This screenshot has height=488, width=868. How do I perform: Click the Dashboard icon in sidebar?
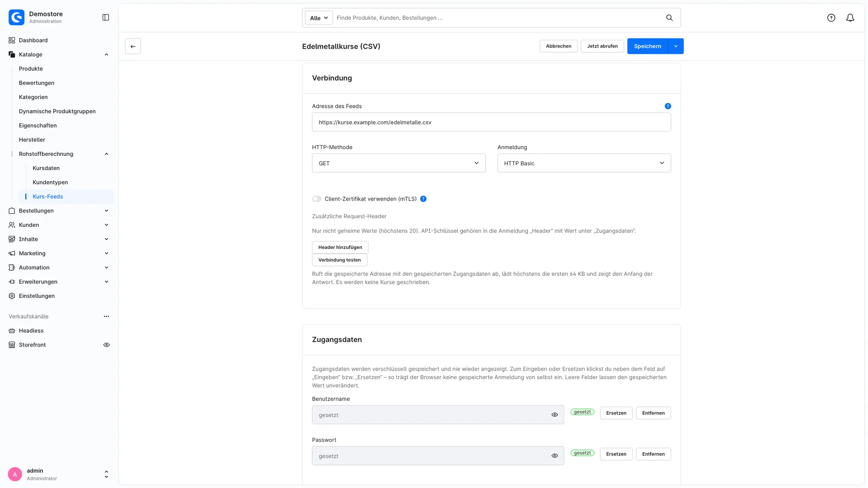click(12, 40)
